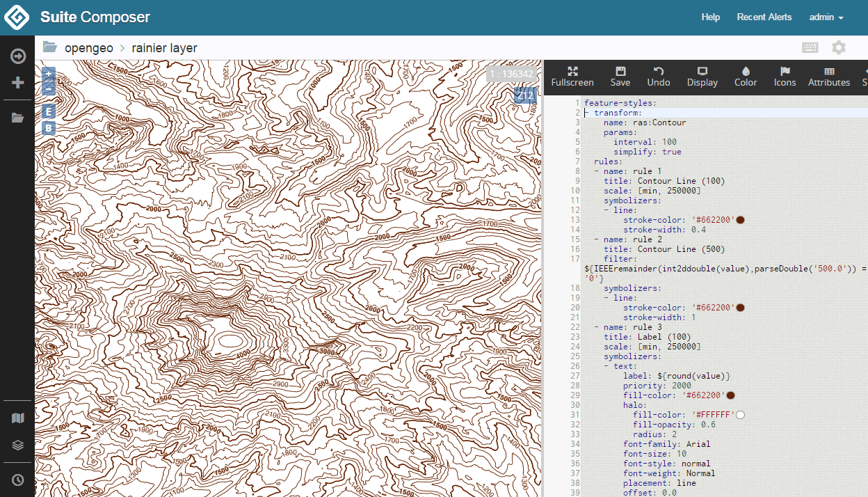Image resolution: width=868 pixels, height=497 pixels.
Task: Click the Fullscreen editor toolbar button
Action: pyautogui.click(x=572, y=77)
